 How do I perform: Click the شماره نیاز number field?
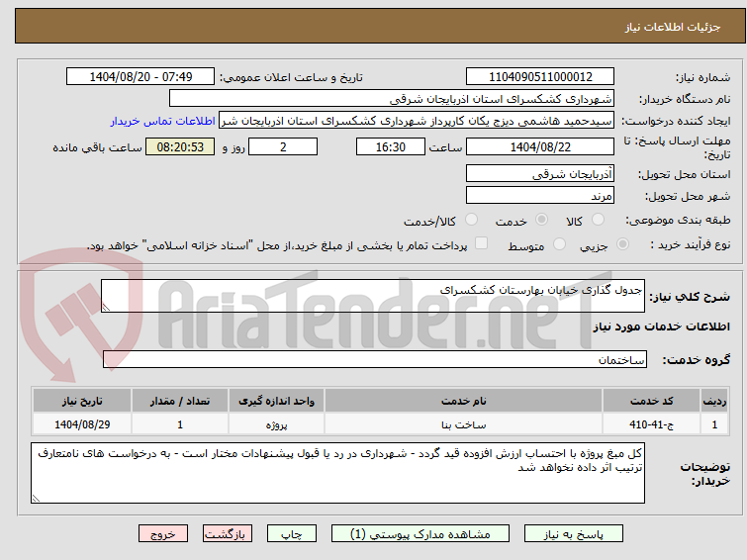[540, 77]
